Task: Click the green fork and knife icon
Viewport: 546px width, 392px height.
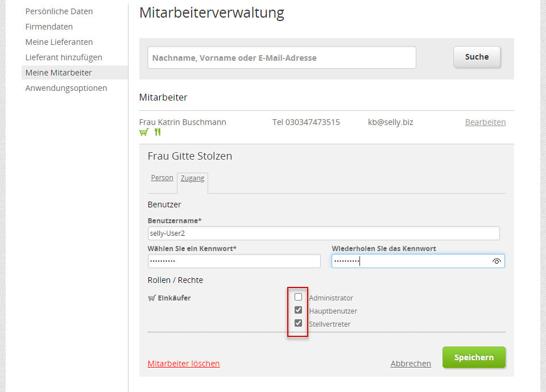Action: pyautogui.click(x=158, y=132)
